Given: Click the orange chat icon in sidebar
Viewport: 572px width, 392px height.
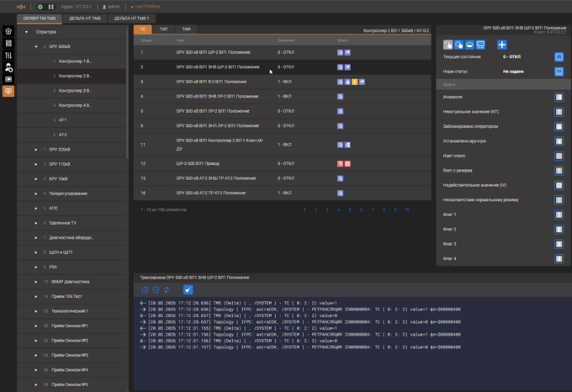Looking at the screenshot, I should [8, 90].
